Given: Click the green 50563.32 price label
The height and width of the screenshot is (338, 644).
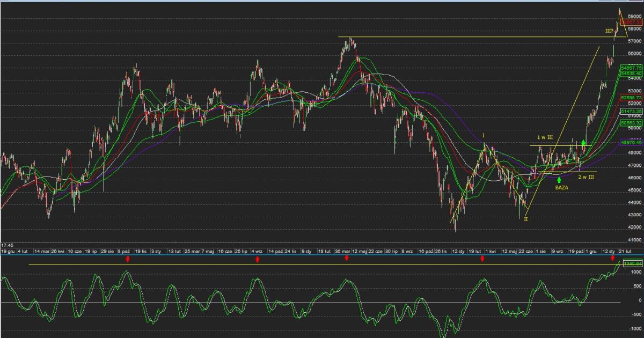Looking at the screenshot, I should click(631, 123).
